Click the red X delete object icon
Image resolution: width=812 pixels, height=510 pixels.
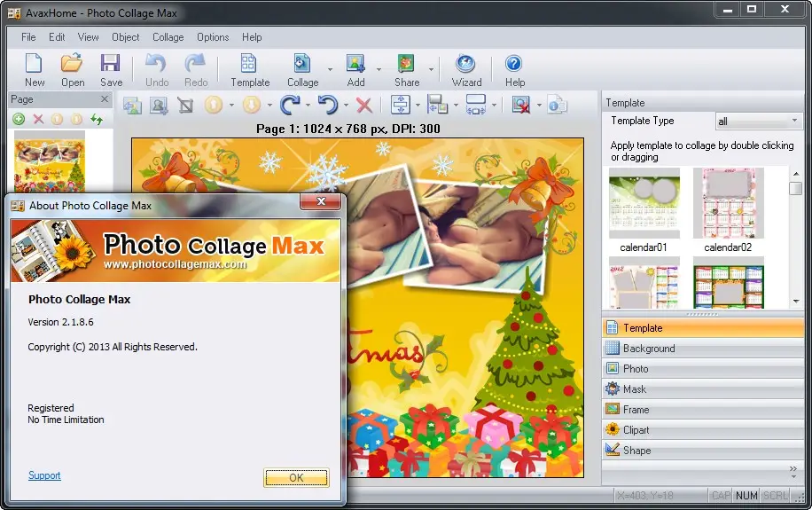pyautogui.click(x=364, y=106)
